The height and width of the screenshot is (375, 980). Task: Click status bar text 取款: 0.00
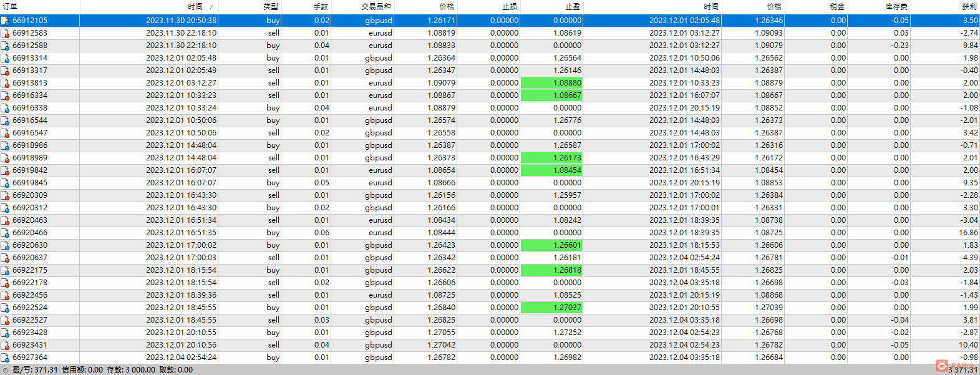click(x=177, y=370)
